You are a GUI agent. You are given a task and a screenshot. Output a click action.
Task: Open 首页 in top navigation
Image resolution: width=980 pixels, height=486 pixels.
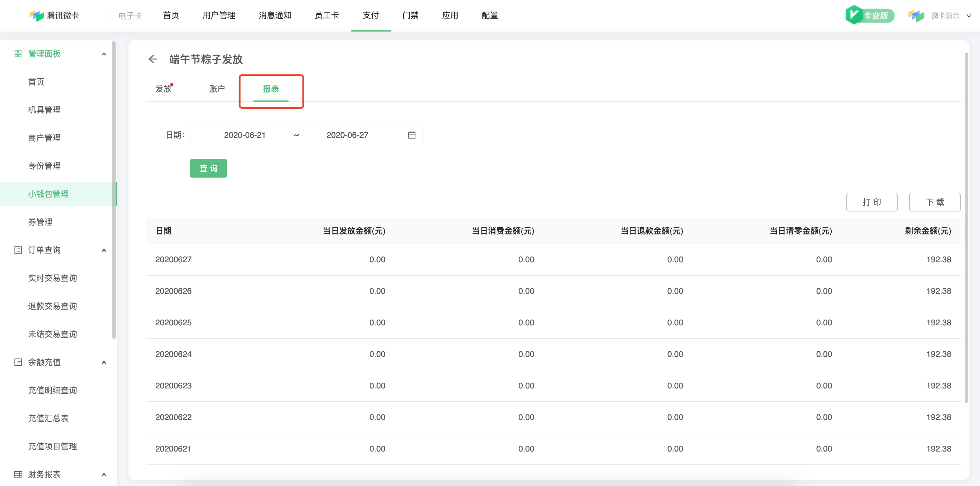click(171, 15)
